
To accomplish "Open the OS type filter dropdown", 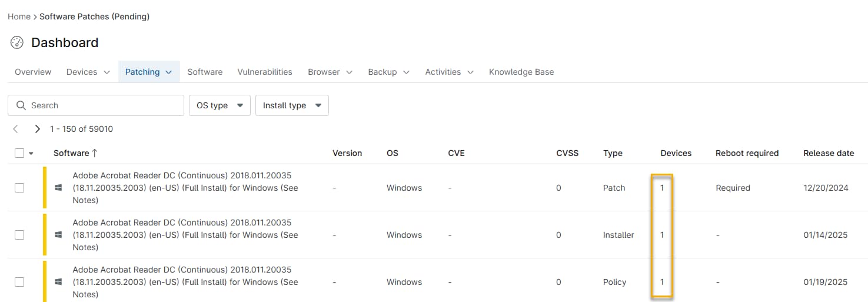I will (x=220, y=105).
